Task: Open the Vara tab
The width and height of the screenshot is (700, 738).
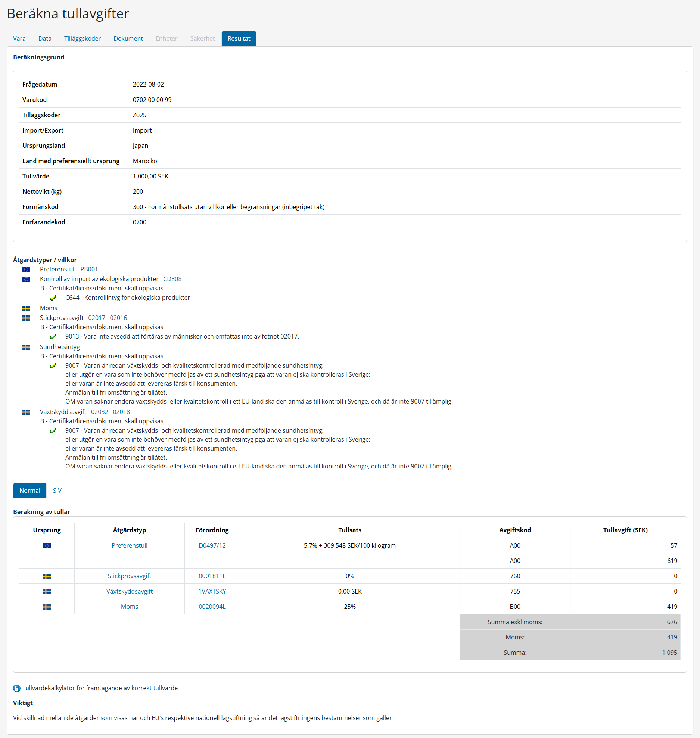Action: (19, 39)
